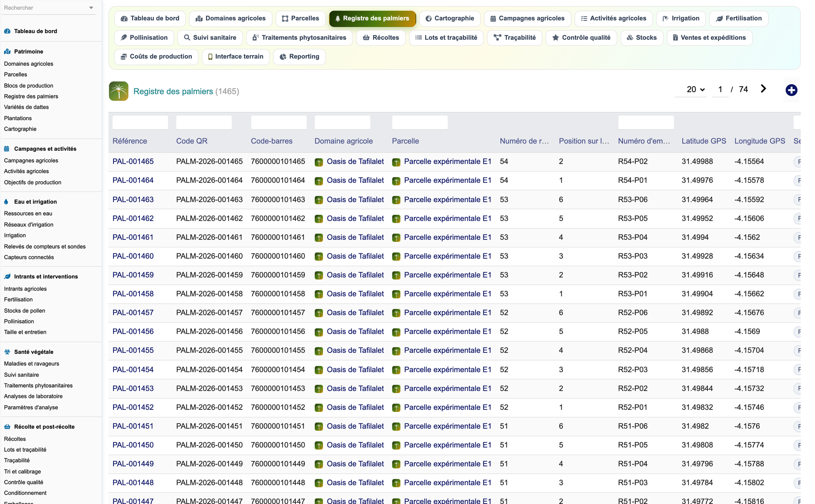Open Variétés de dattes in sidebar
Image resolution: width=815 pixels, height=504 pixels.
point(26,107)
